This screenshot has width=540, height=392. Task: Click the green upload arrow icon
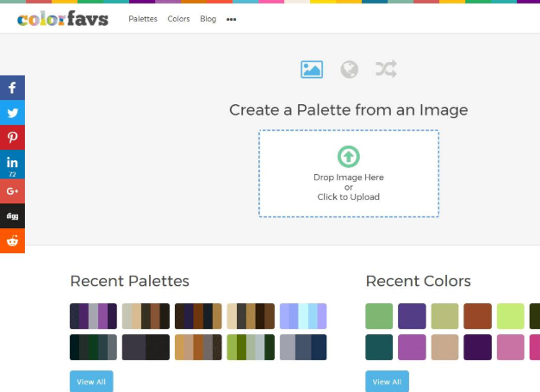[348, 156]
